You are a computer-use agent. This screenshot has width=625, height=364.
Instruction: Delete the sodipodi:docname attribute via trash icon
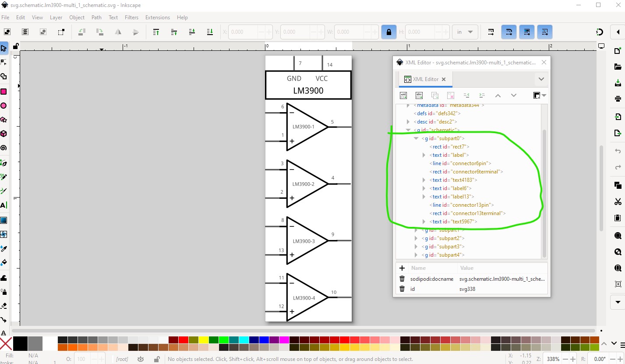(x=402, y=279)
